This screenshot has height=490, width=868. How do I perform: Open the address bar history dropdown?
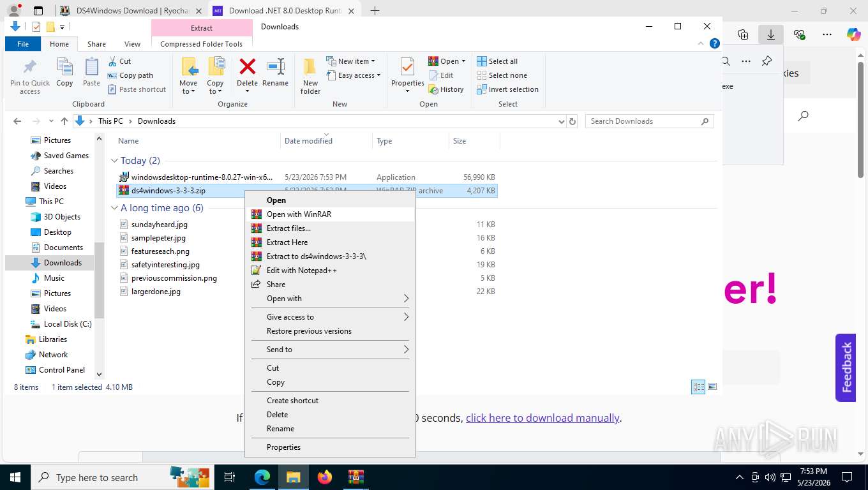point(561,121)
